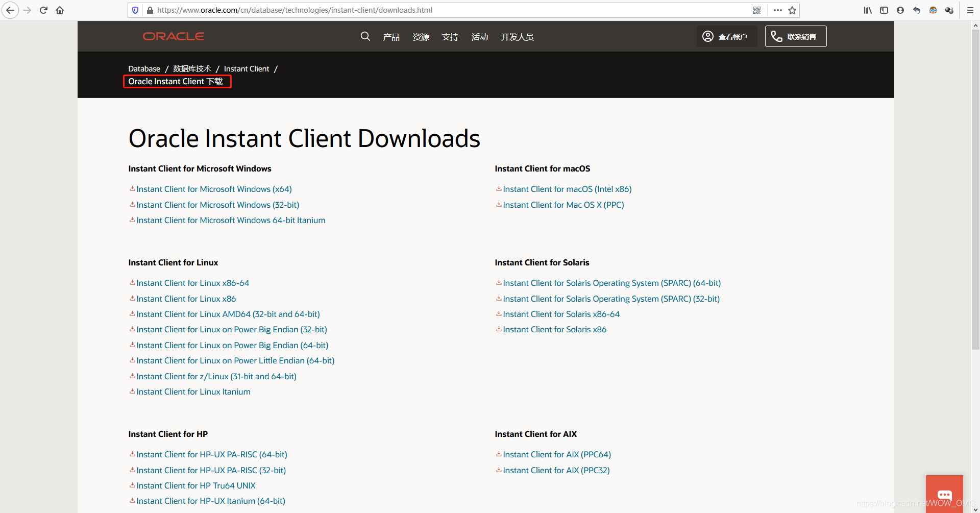The width and height of the screenshot is (980, 513).
Task: Open the QR code icon in address bar
Action: 757,10
